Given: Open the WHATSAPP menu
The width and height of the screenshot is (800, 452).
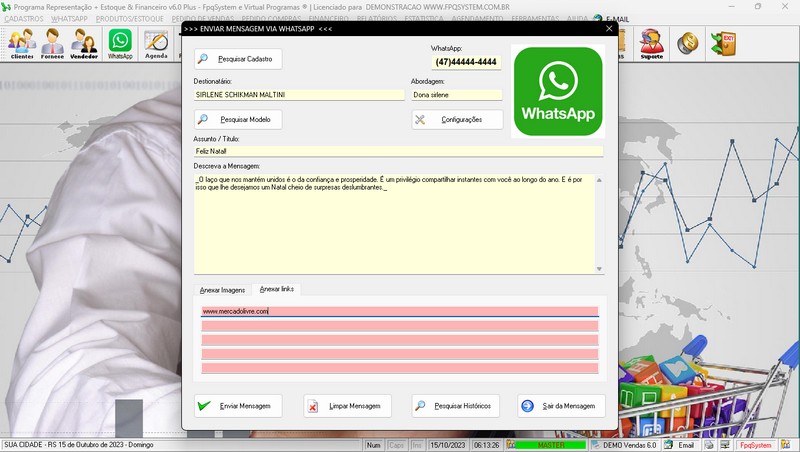Looking at the screenshot, I should (69, 19).
